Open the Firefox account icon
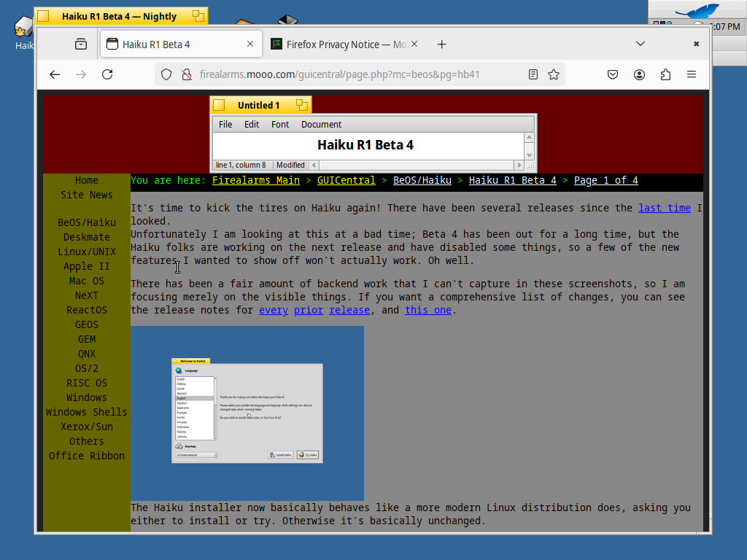Viewport: 747px width, 560px height. tap(639, 74)
